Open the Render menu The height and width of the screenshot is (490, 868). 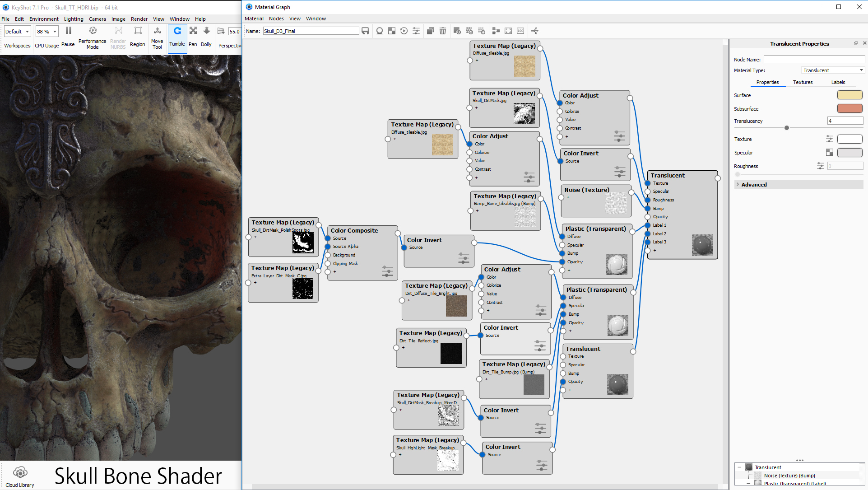(139, 19)
